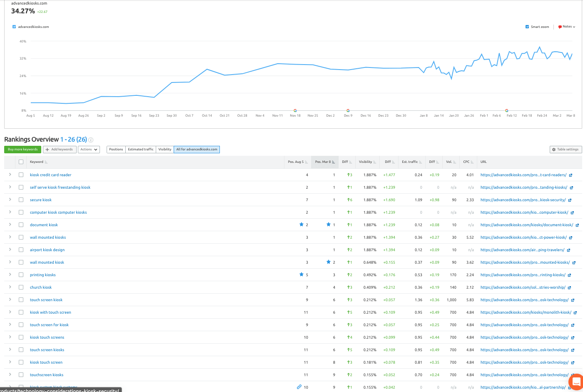The image size is (583, 392).
Task: Switch to the Estimated traffic tab
Action: (x=141, y=150)
